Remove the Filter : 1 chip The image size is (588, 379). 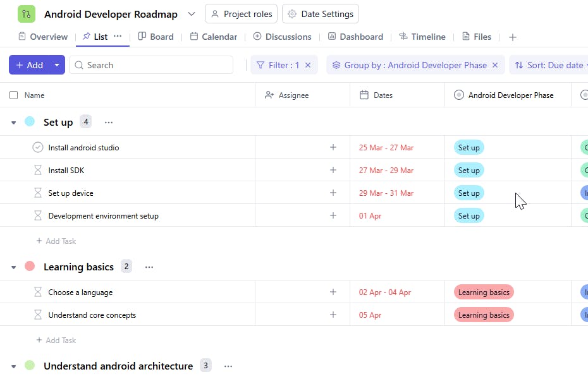coord(308,65)
